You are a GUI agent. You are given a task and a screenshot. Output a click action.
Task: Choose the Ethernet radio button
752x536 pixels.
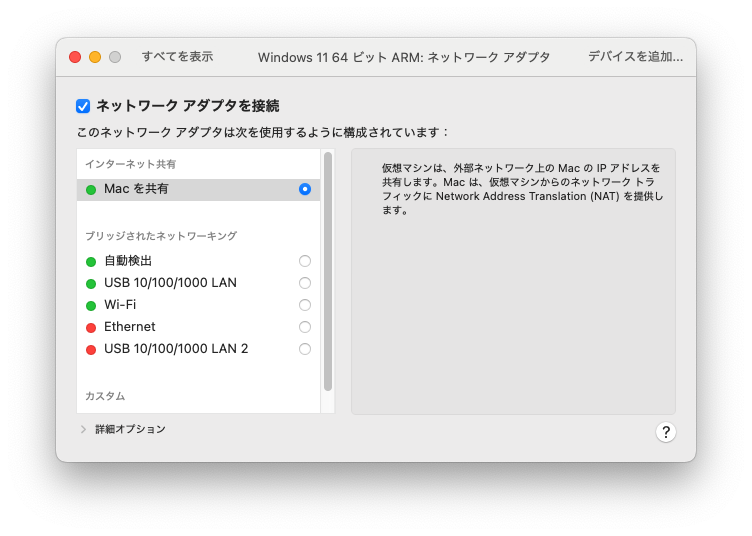(305, 327)
